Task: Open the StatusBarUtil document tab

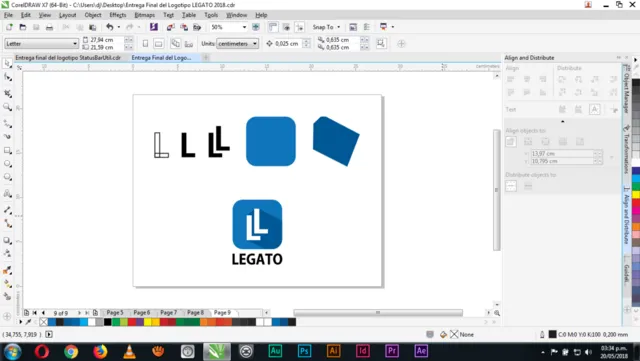Action: 68,58
